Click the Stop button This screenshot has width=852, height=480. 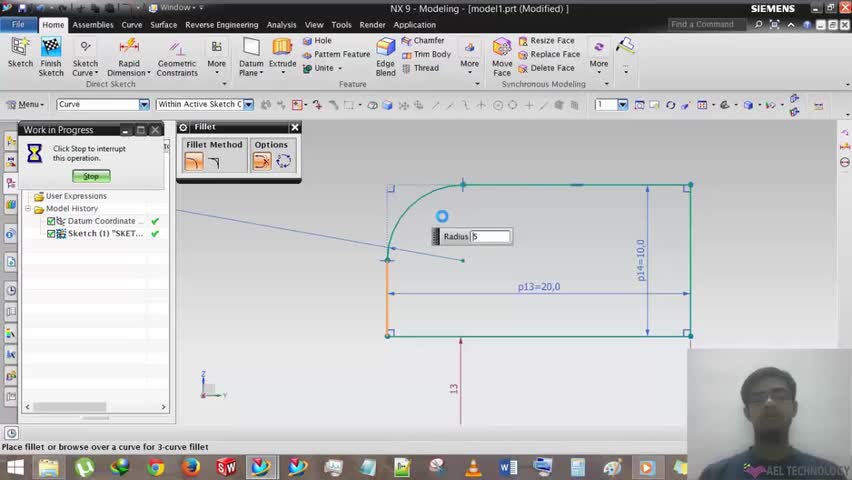coord(91,176)
